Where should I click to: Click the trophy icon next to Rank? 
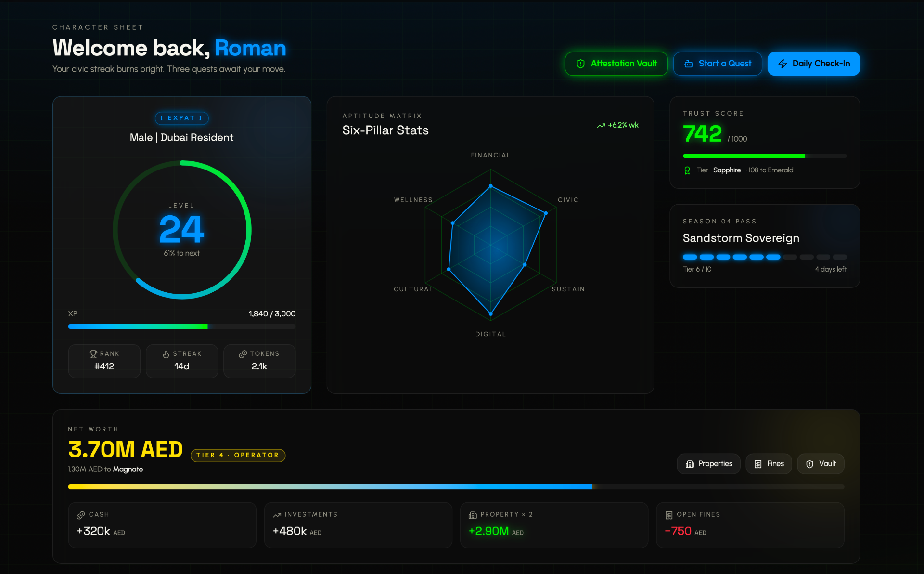tap(93, 354)
